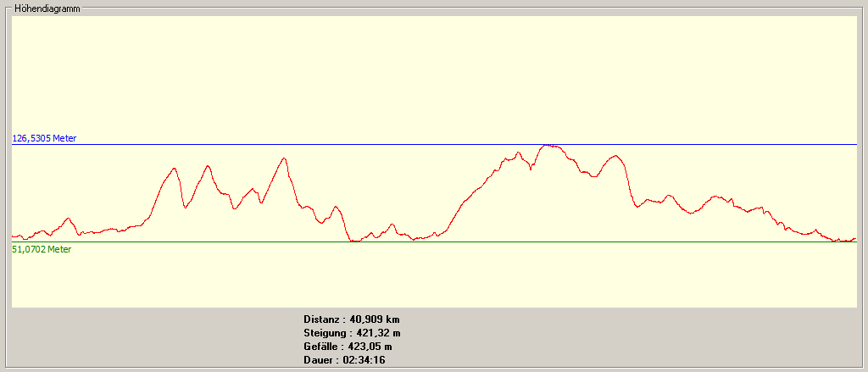Pick the tallest peak in the left cluster
Image resolution: width=868 pixels, height=372 pixels.
[284, 158]
